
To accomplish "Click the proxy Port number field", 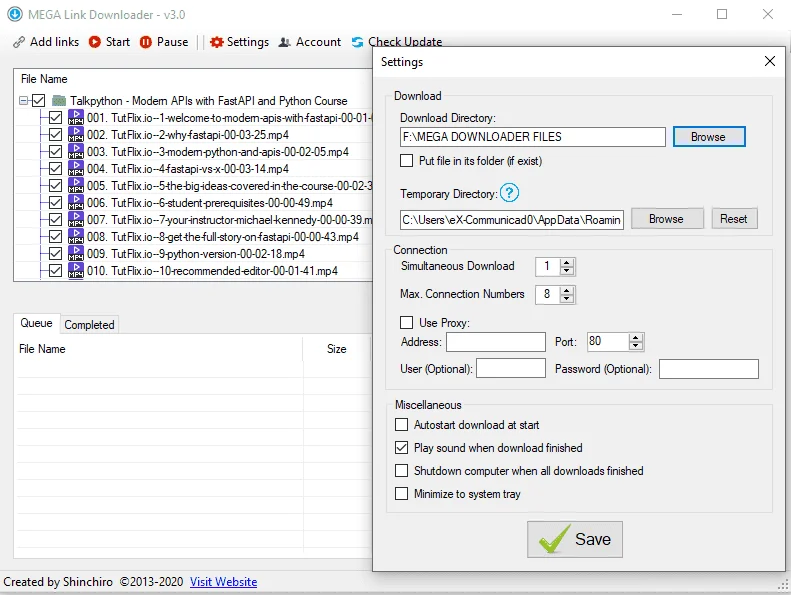I will tap(608, 342).
